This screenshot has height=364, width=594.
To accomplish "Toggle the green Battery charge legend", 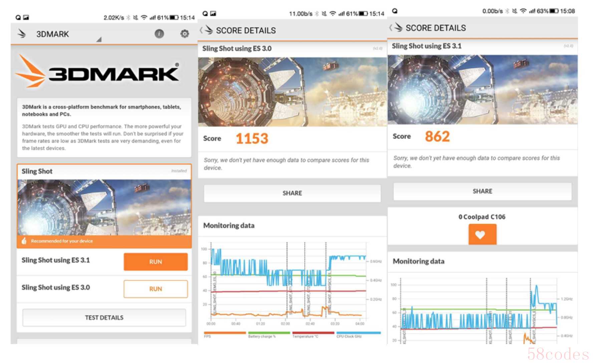I will [269, 333].
